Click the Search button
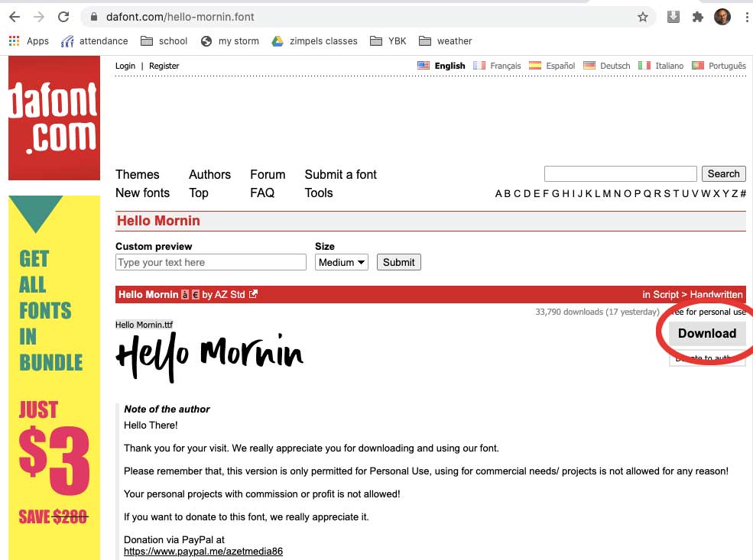The width and height of the screenshot is (753, 560). coord(724,173)
